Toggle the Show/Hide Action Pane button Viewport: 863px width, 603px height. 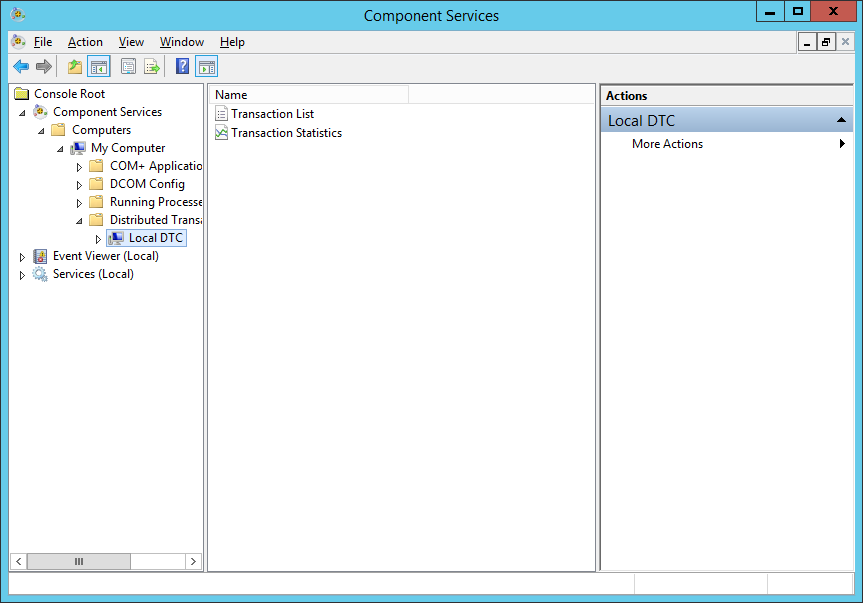coord(207,67)
